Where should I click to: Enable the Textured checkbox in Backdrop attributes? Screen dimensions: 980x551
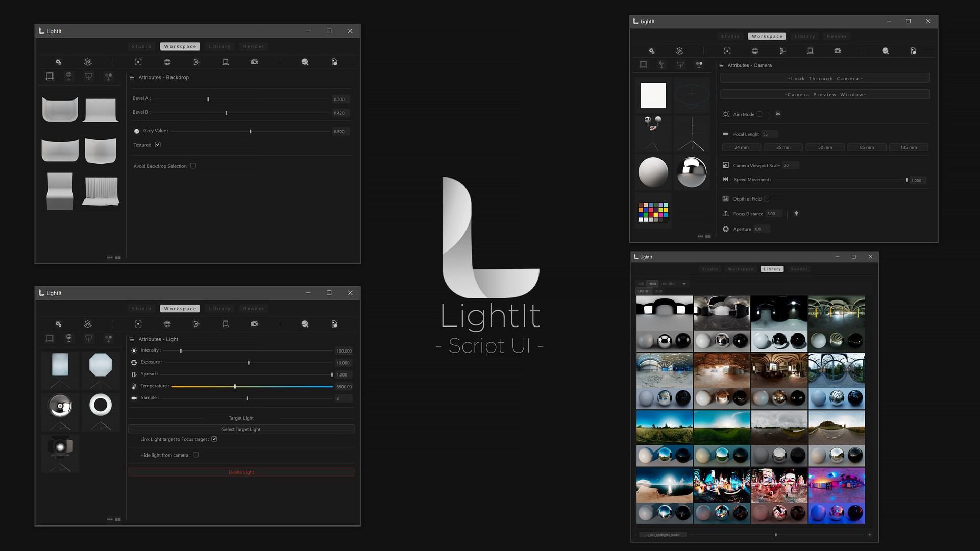pos(158,145)
